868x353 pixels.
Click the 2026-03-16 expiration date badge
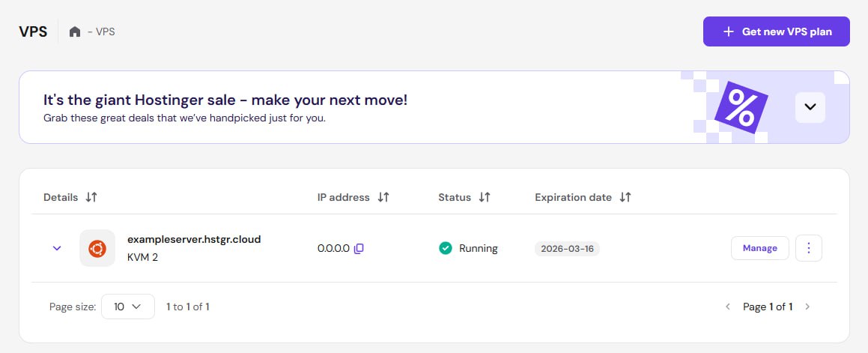pyautogui.click(x=567, y=249)
